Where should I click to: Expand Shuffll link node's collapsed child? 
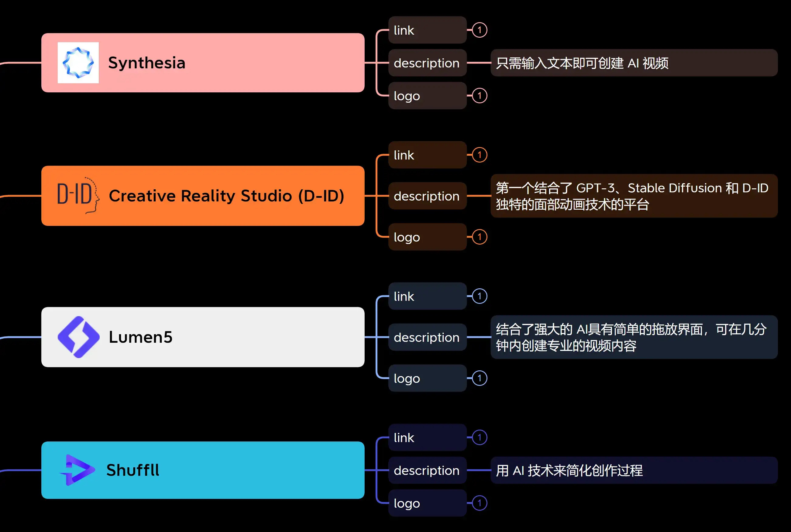(x=480, y=437)
